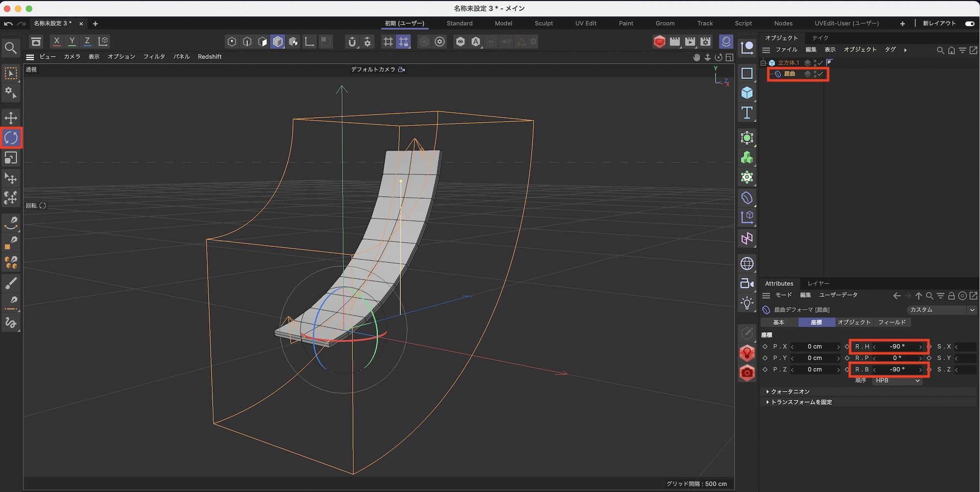Viewport: 980px width, 492px height.
Task: Click the R.H rotation value field
Action: [x=897, y=347]
